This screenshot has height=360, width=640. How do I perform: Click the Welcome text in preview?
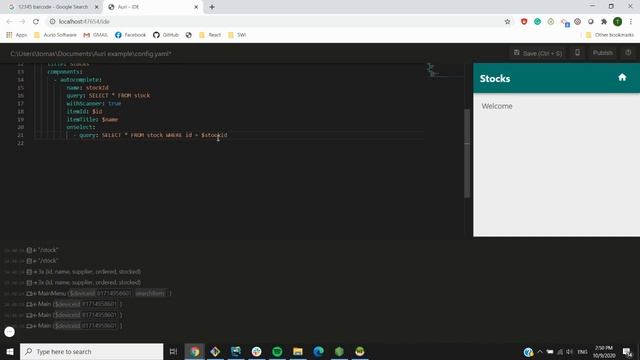497,106
